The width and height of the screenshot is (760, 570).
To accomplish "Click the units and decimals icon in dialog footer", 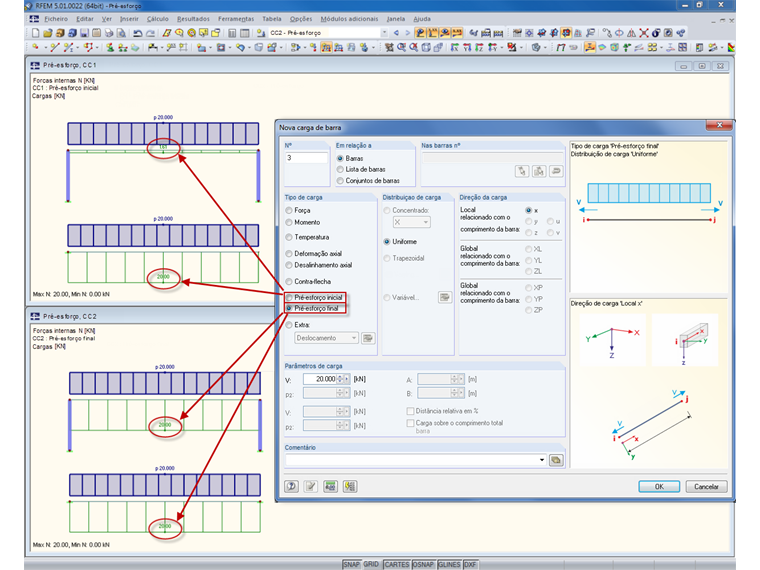I will pos(330,487).
